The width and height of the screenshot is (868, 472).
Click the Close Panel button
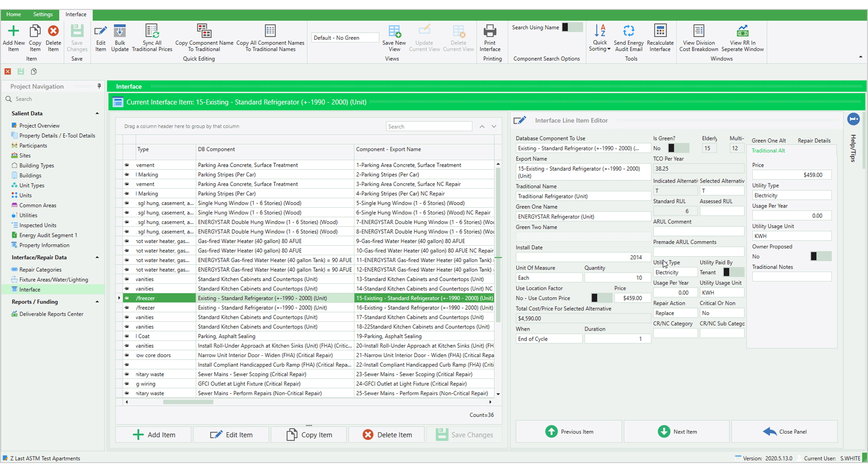pos(785,431)
